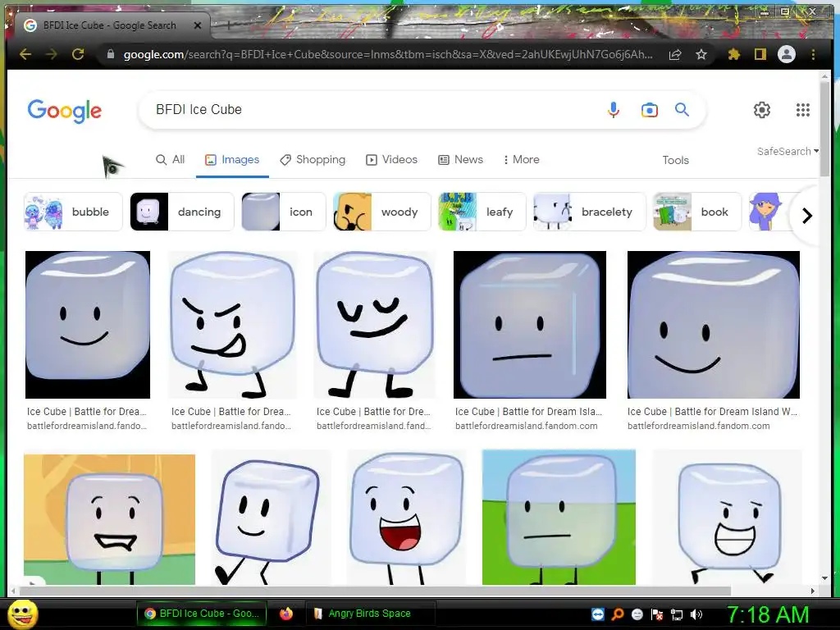
Task: Open Ice Cube on orange background thumbnail
Action: pyautogui.click(x=109, y=519)
